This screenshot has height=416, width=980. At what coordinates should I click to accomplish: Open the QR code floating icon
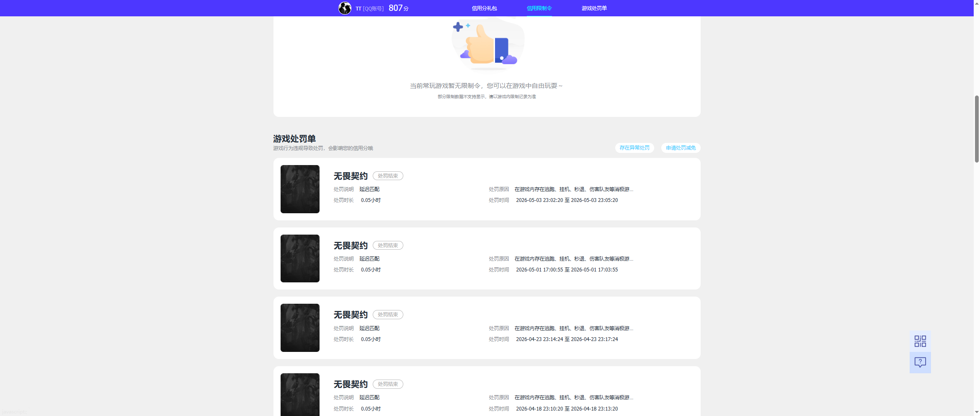(x=920, y=341)
